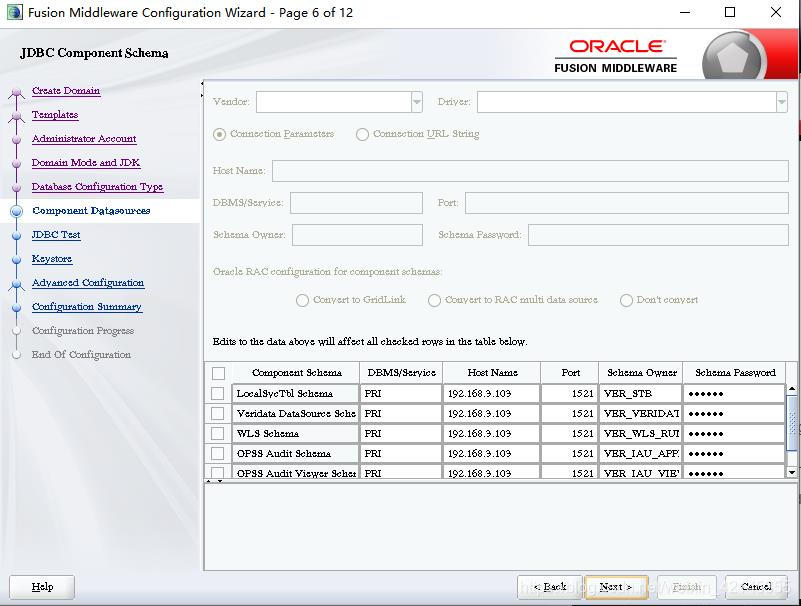The width and height of the screenshot is (801, 606).
Task: Open the Vendor dropdown
Action: click(417, 102)
